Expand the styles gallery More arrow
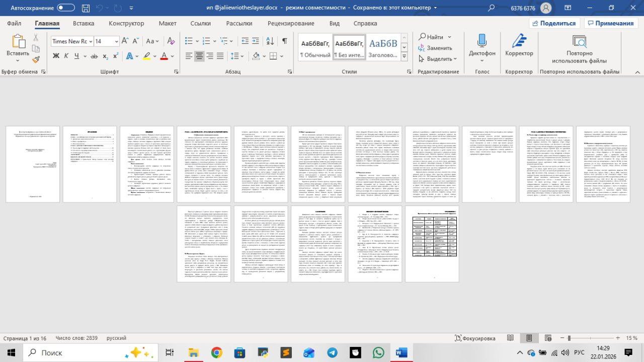The height and width of the screenshot is (362, 644). tap(404, 56)
